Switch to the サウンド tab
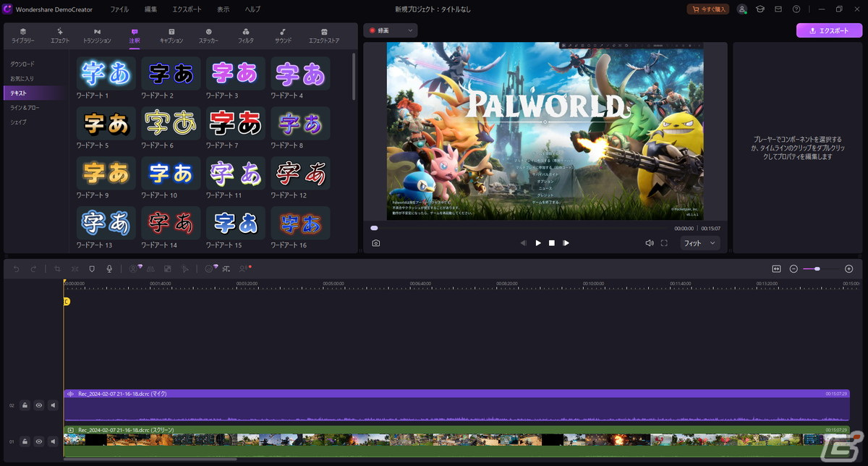 click(283, 36)
